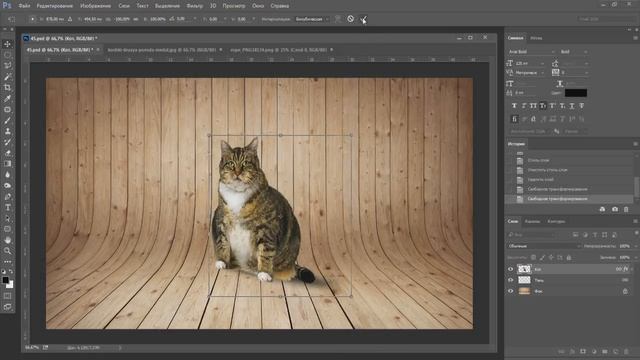Toggle faux bold in Character panel
640x360 pixels.
tap(514, 106)
